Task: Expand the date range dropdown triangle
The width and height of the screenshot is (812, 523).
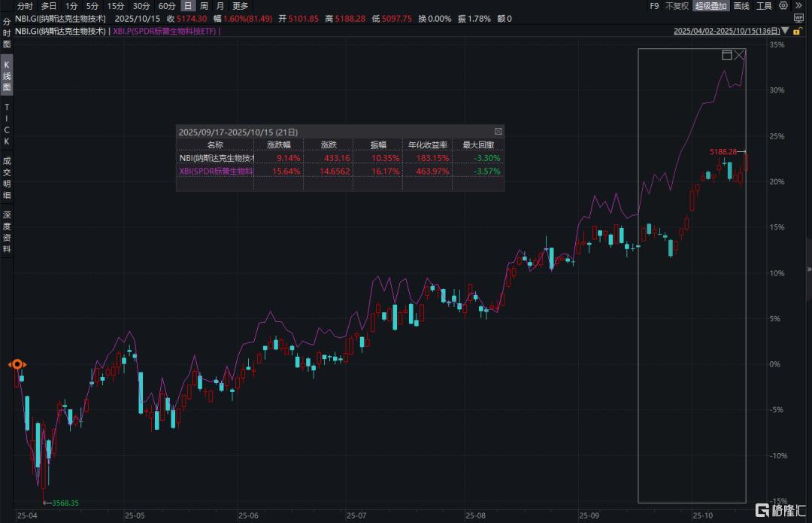Action: 785,32
